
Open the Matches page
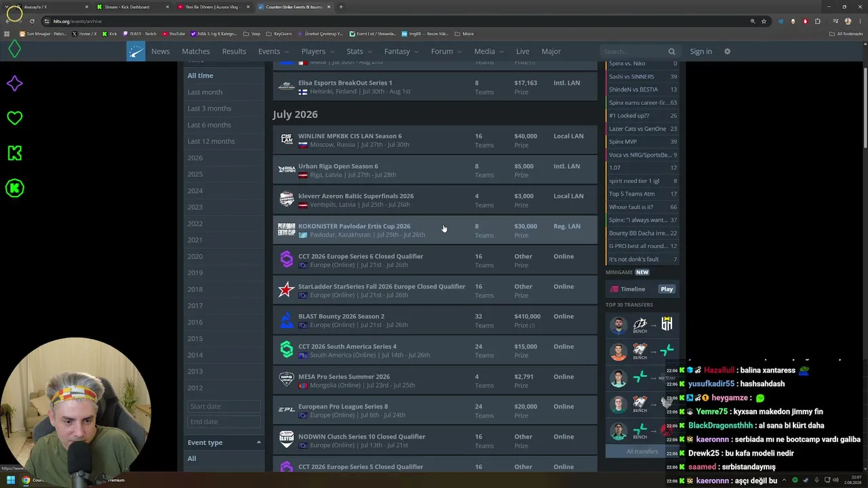pyautogui.click(x=196, y=52)
